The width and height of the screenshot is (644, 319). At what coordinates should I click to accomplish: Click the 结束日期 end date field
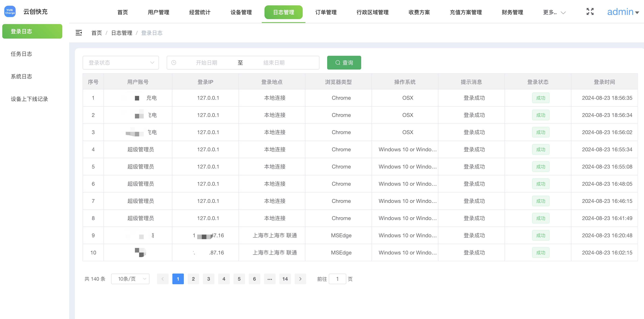(274, 62)
